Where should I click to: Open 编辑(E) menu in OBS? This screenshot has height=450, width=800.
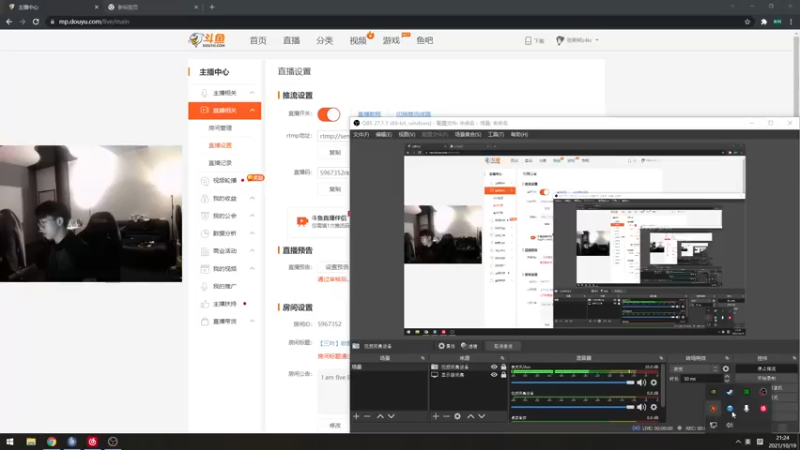click(x=384, y=135)
